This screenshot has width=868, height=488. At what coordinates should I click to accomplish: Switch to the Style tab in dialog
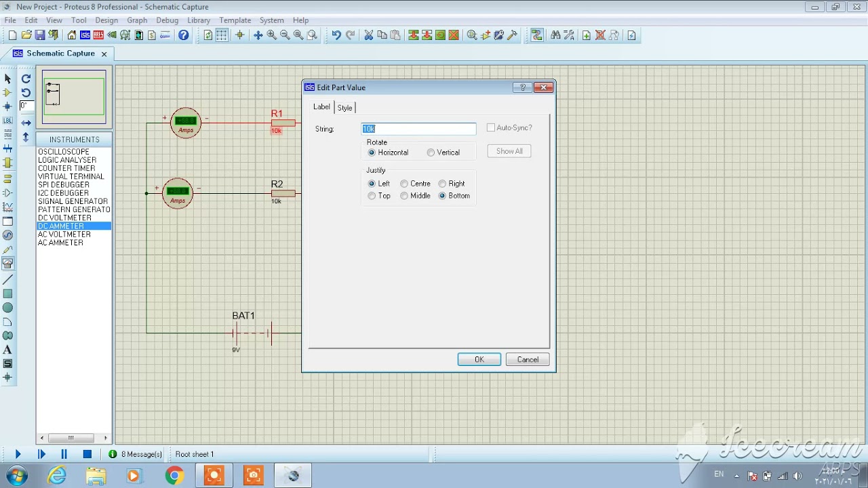[345, 108]
